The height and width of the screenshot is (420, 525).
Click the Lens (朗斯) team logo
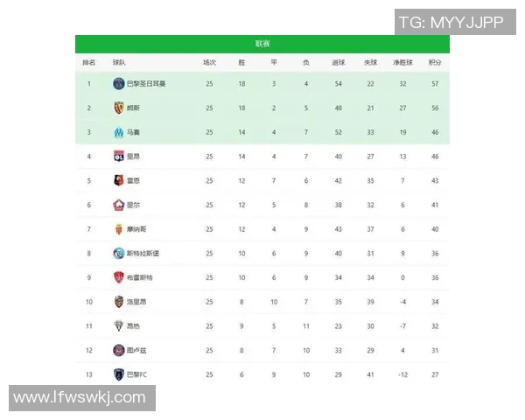point(119,108)
